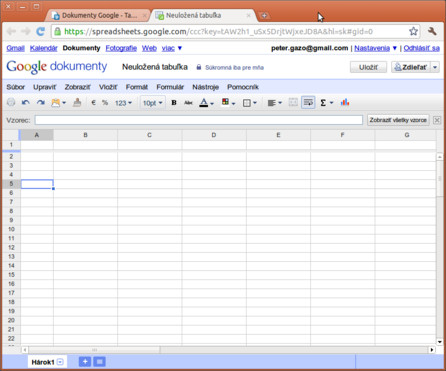Undo the last action

point(26,103)
